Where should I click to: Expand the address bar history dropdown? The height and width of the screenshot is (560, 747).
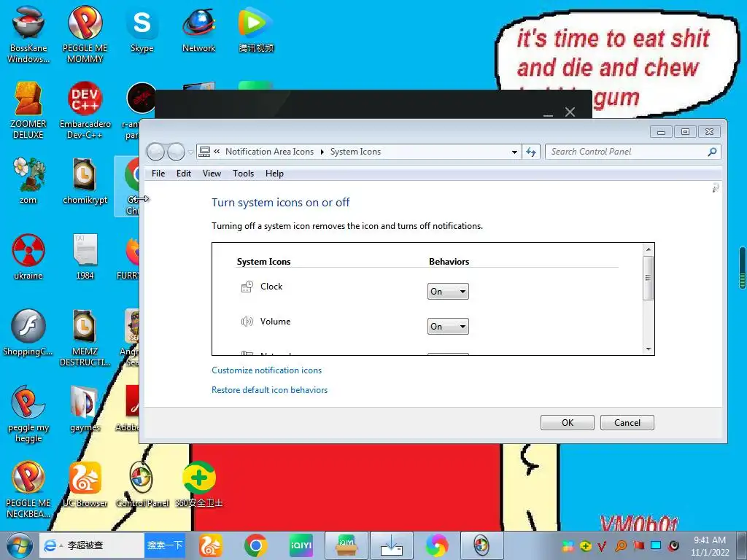514,152
